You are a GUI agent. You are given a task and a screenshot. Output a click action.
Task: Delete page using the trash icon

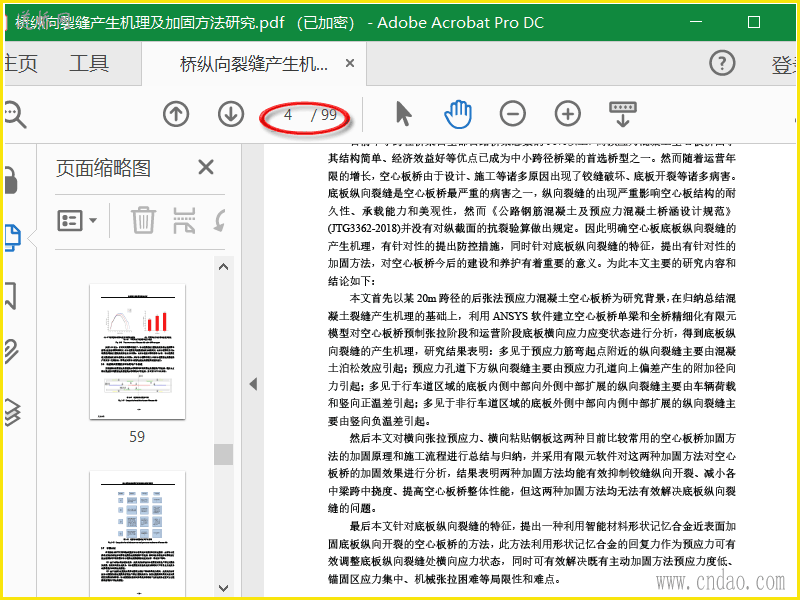pos(143,220)
